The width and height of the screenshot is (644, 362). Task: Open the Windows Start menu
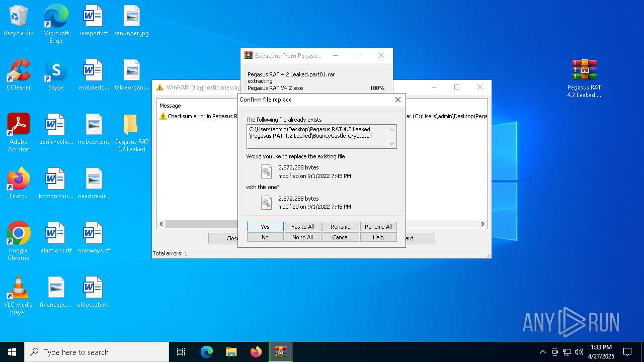[12, 352]
